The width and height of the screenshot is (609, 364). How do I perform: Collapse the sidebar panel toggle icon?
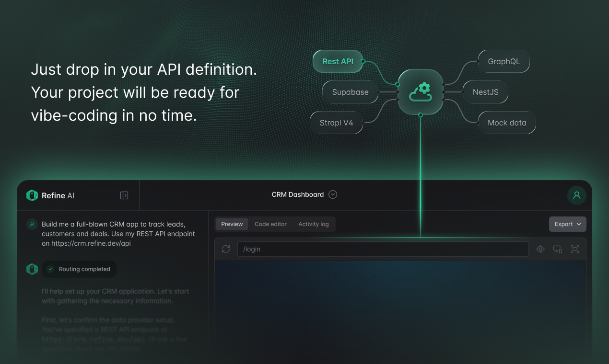coord(124,195)
